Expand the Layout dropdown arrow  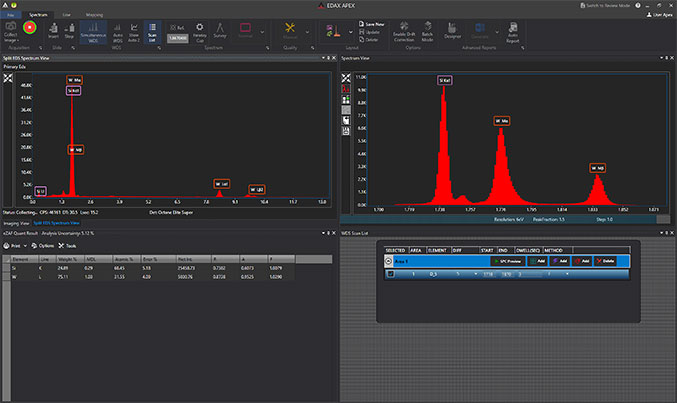[350, 32]
